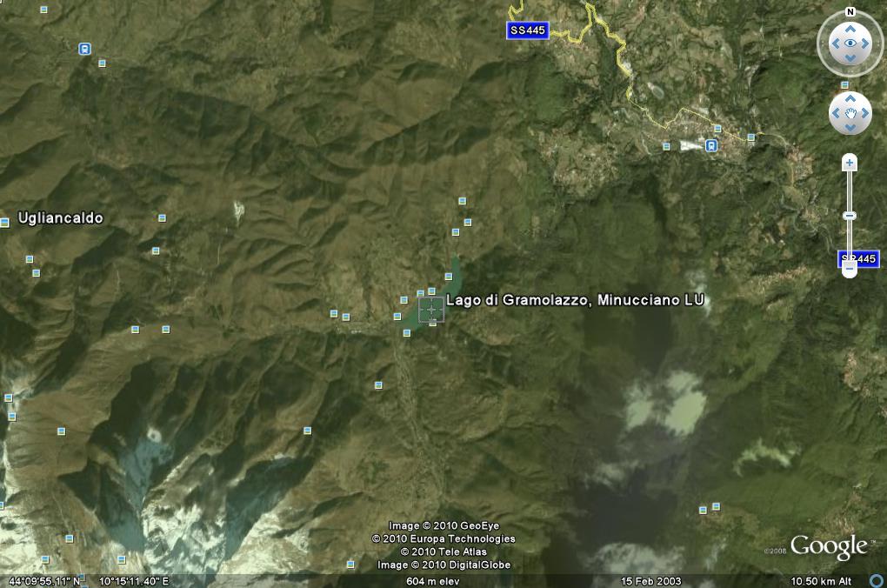Click the Google logo watermark
The image size is (887, 588).
(x=828, y=546)
